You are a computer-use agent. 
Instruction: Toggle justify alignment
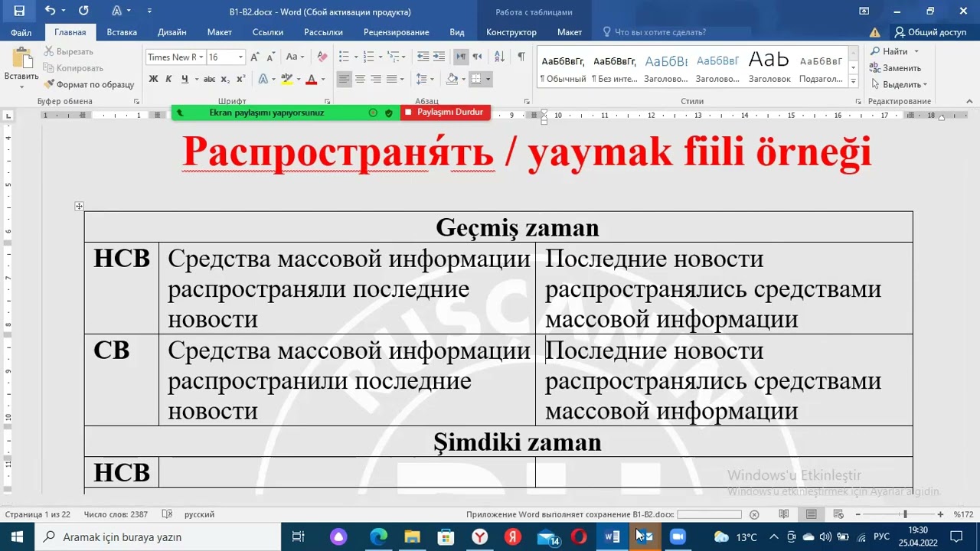391,79
